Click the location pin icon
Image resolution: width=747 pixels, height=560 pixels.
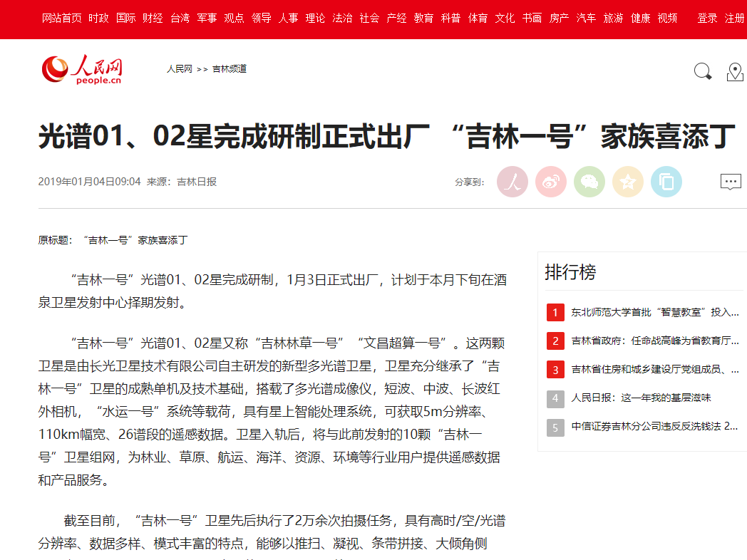(x=735, y=72)
